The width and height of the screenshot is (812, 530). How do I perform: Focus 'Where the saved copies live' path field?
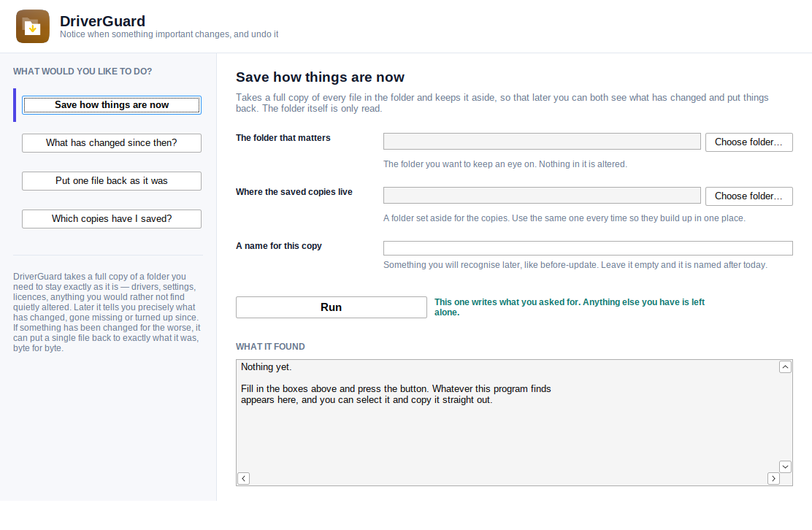tap(542, 195)
